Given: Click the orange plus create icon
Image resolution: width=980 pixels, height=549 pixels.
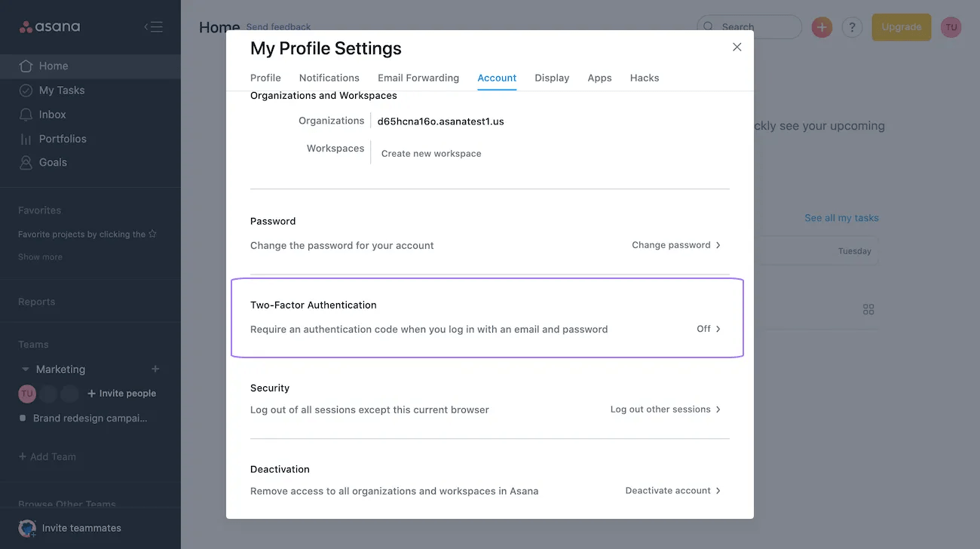Looking at the screenshot, I should 821,26.
